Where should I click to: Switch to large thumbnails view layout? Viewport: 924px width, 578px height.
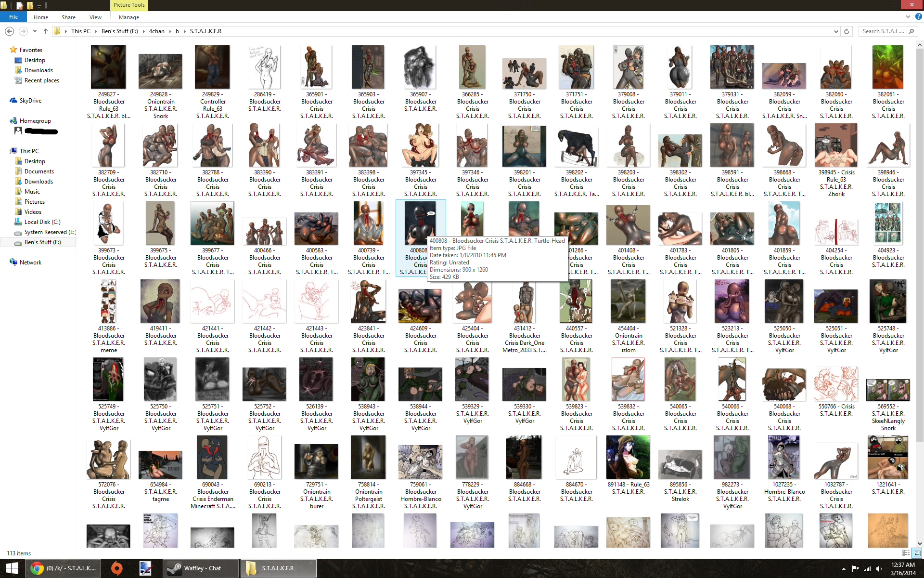coord(917,553)
